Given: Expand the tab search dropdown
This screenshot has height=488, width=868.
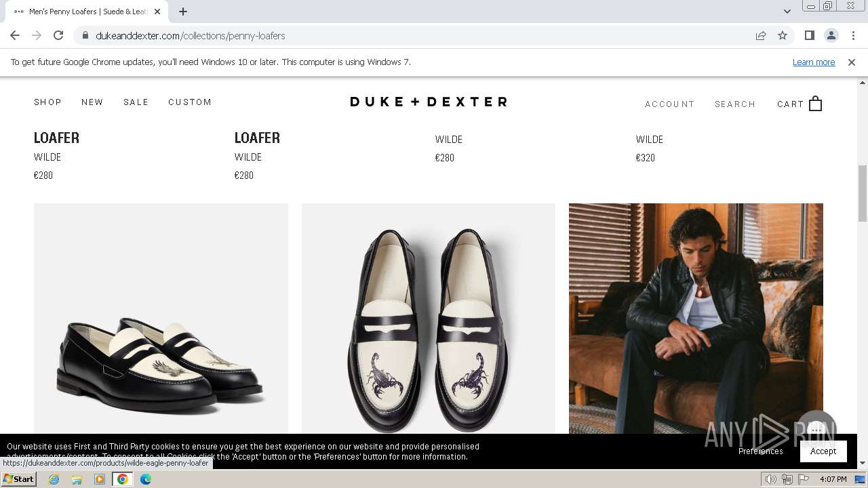Looking at the screenshot, I should pos(787,12).
